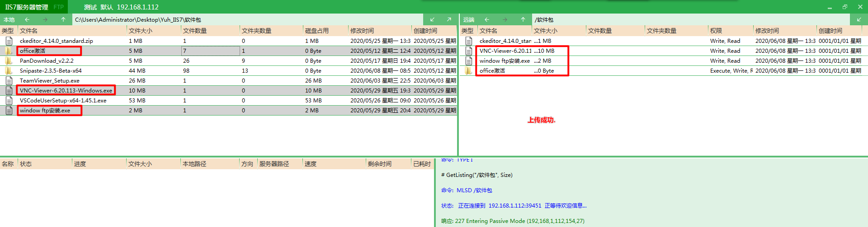
Task: Click file icon of TeamViewer_Setup.exe row
Action: (x=9, y=80)
